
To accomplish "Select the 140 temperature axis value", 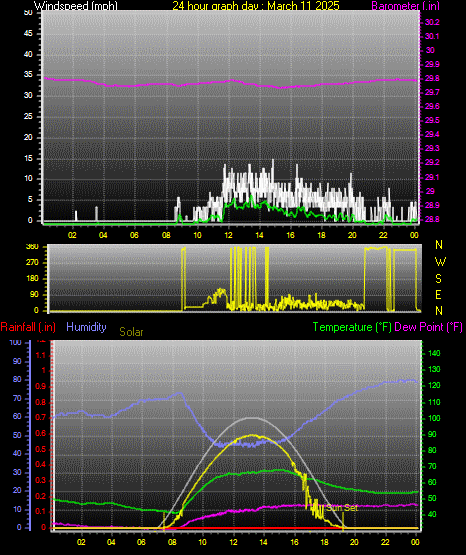I will 434,353.
